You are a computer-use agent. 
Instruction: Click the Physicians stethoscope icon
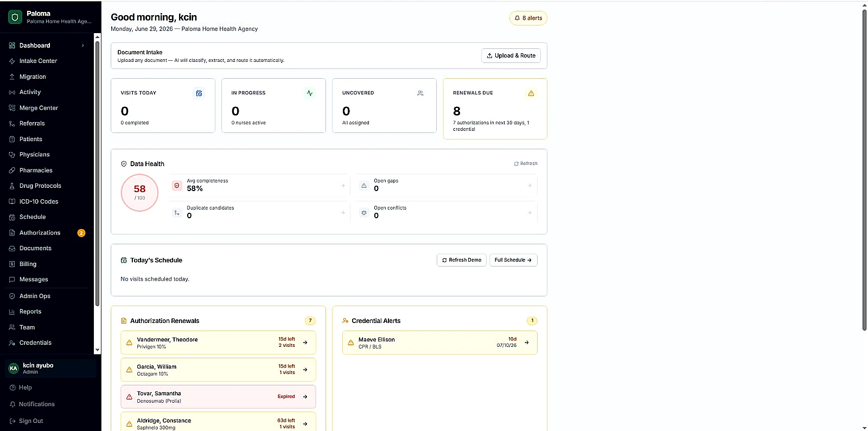click(12, 155)
